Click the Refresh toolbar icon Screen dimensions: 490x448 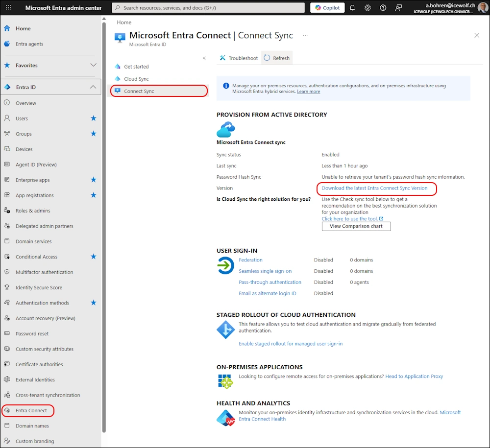click(267, 58)
